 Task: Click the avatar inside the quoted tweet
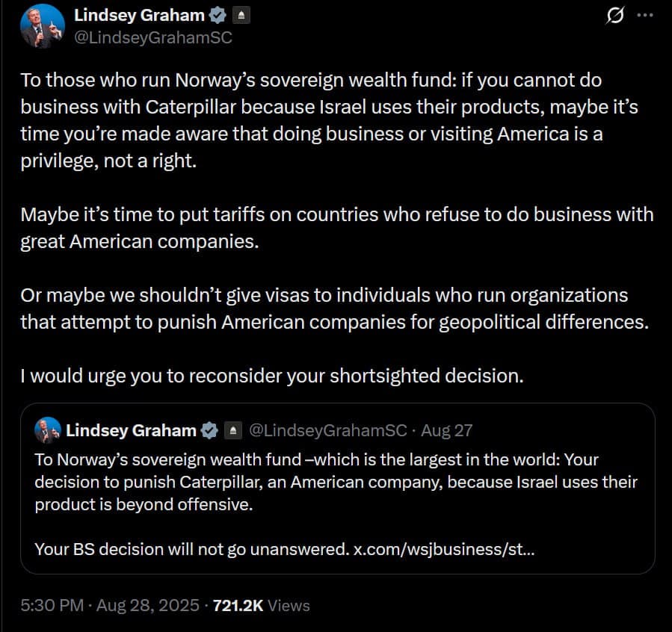[46, 430]
